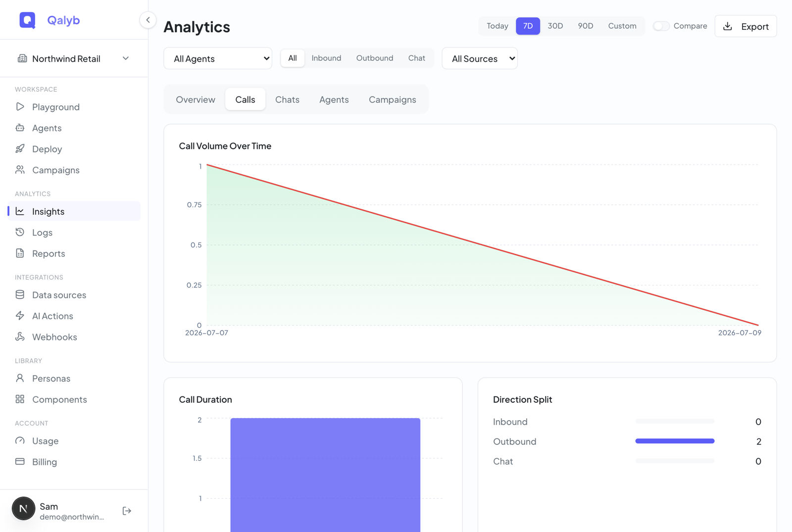Select the 30D time range
The width and height of the screenshot is (792, 532).
pyautogui.click(x=555, y=26)
